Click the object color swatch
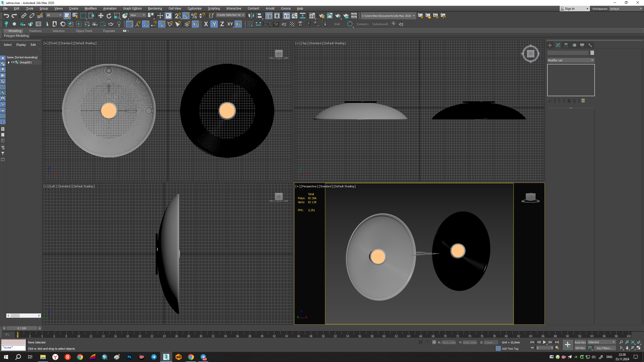 tap(592, 53)
